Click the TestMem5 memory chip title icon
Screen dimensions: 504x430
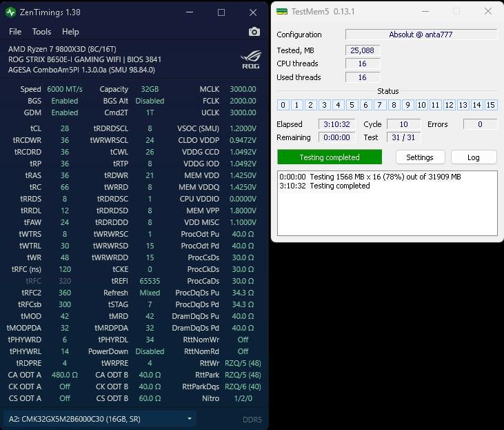[x=282, y=12]
